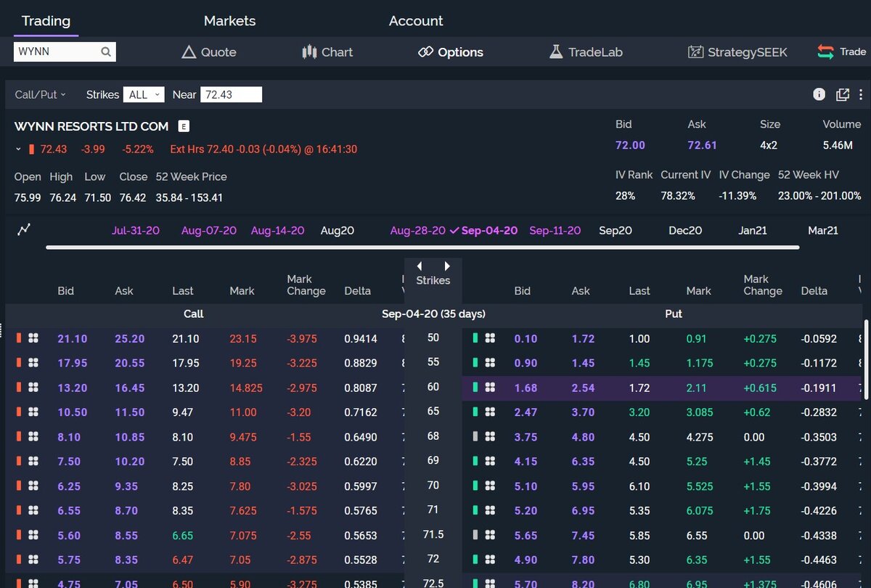Open the Options view

[451, 52]
